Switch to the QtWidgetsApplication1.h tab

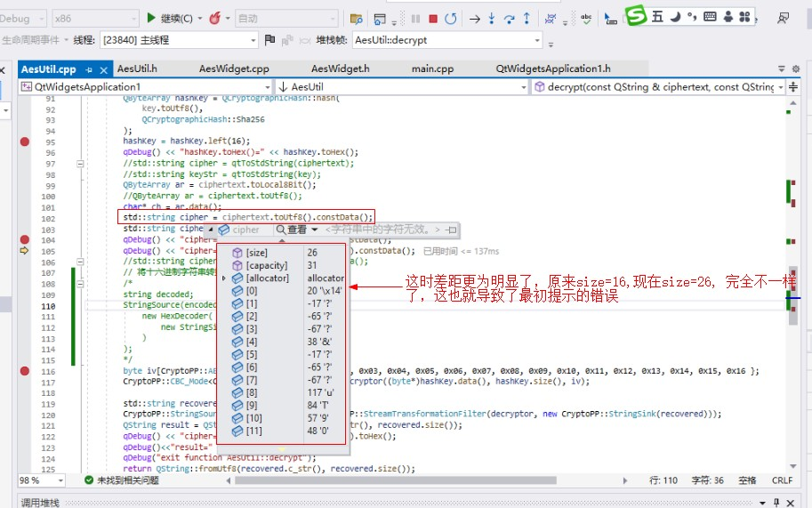pos(553,69)
